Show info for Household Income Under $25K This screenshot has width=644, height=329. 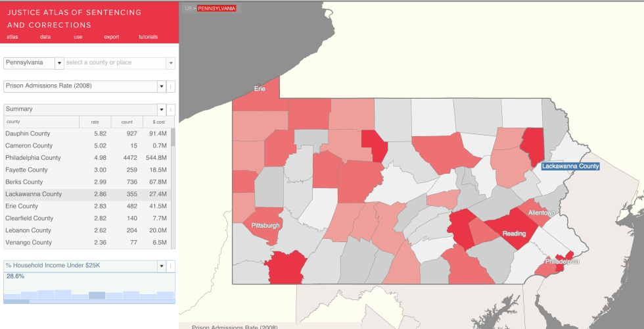171,266
